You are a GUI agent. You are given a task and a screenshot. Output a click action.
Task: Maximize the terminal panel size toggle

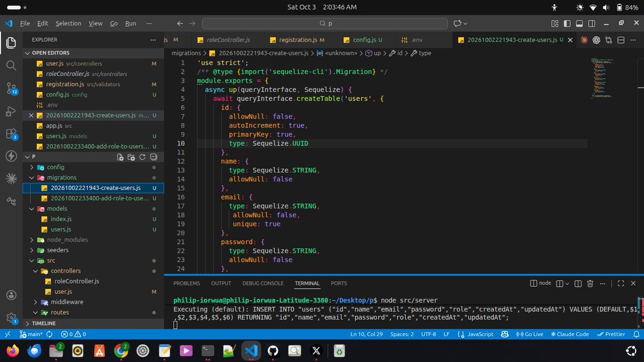click(x=621, y=283)
